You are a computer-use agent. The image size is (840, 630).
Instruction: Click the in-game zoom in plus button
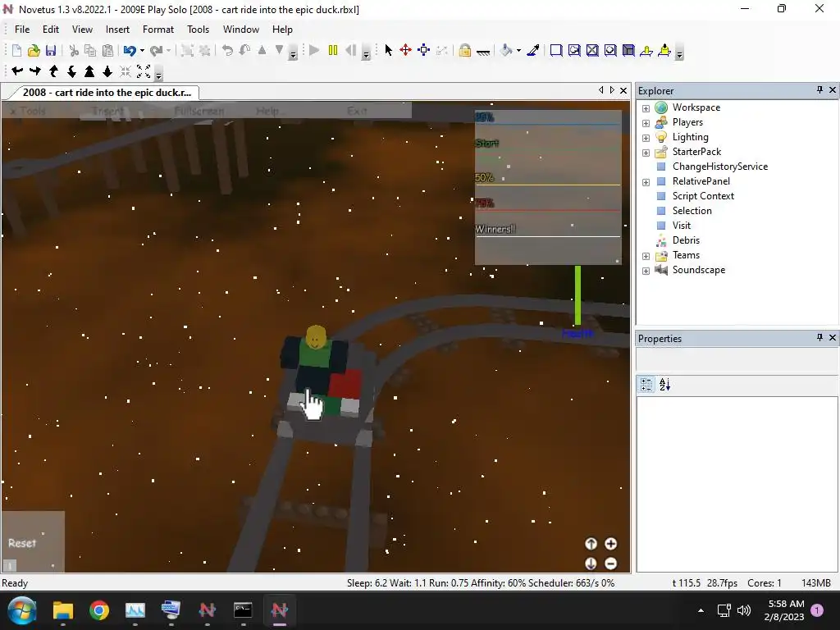tap(610, 544)
